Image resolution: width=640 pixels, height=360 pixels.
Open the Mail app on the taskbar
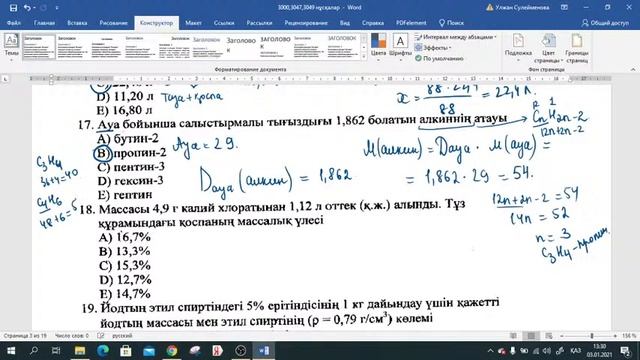tap(149, 351)
